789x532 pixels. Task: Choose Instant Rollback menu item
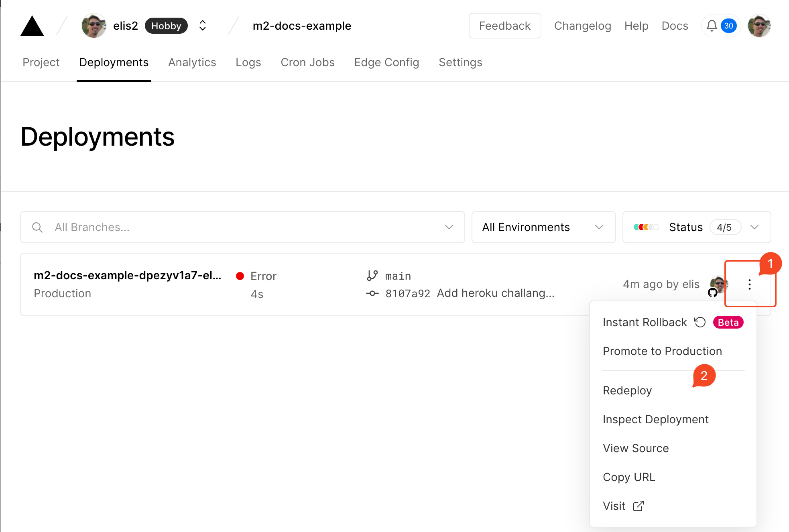[645, 322]
